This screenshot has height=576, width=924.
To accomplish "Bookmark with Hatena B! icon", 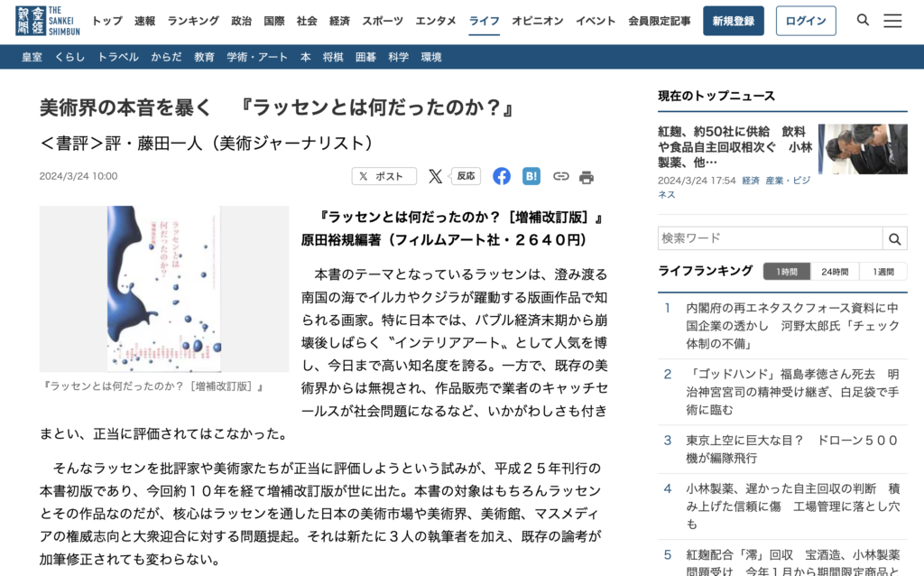I will pos(531,176).
